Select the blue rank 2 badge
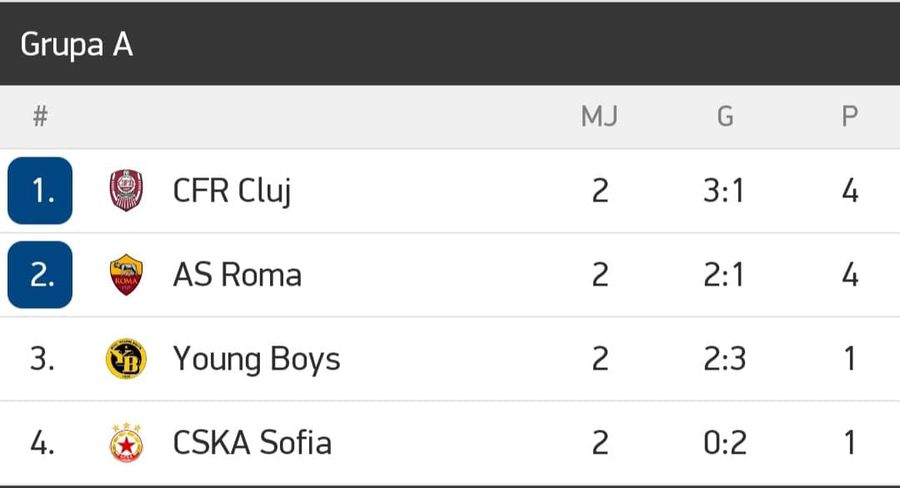 (x=40, y=275)
